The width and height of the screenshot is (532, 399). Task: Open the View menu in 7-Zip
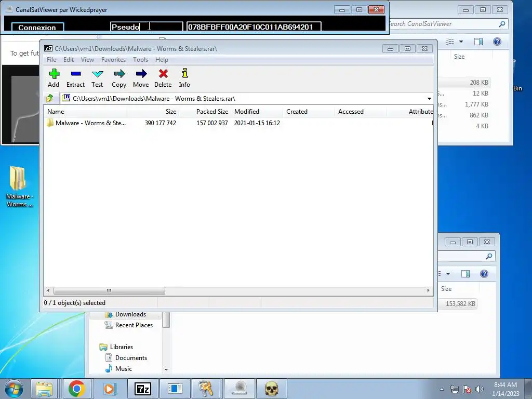point(87,60)
